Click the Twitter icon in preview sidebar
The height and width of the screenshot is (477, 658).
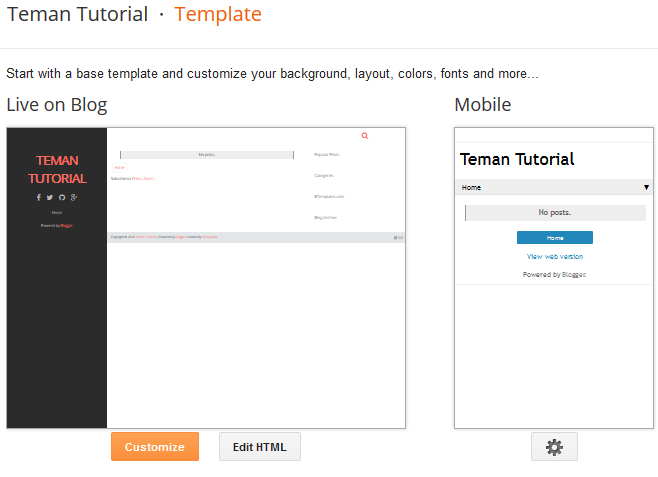coord(50,197)
